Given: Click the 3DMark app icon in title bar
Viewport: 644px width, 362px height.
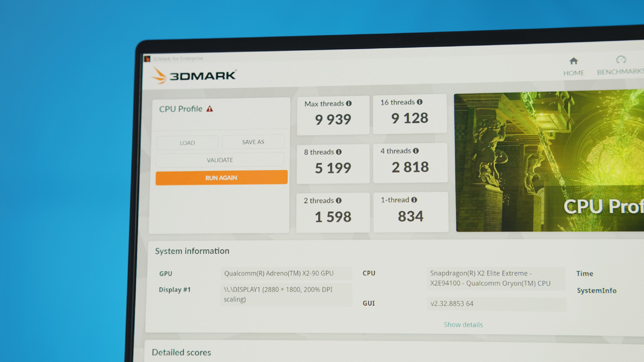Looking at the screenshot, I should click(x=148, y=59).
